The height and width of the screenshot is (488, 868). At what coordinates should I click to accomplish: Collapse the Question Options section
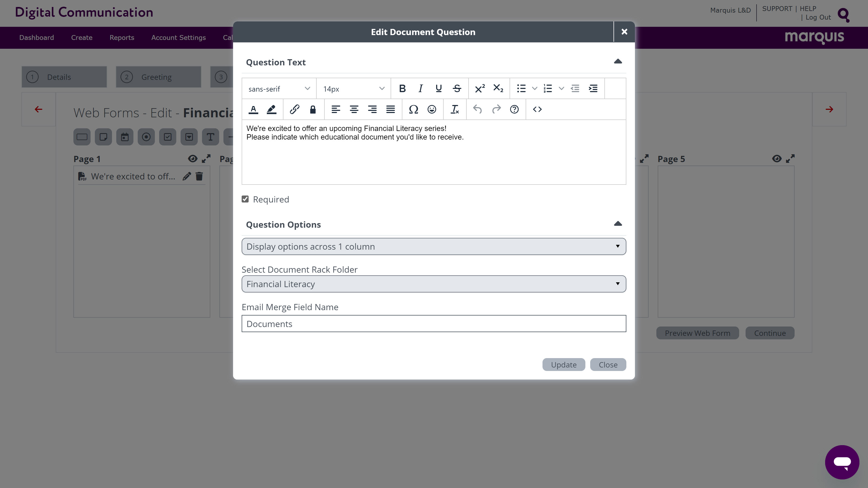pos(618,224)
